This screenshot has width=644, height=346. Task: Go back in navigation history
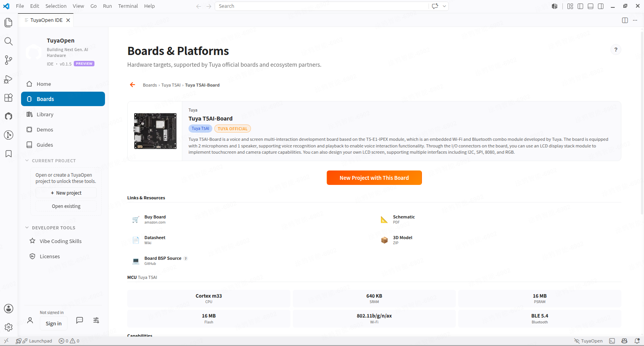(199, 6)
